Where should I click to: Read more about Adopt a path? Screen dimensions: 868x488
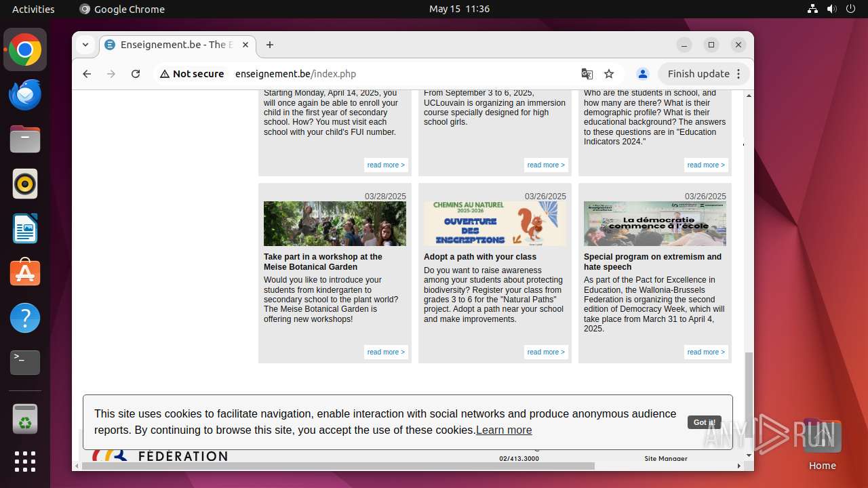[x=546, y=352]
